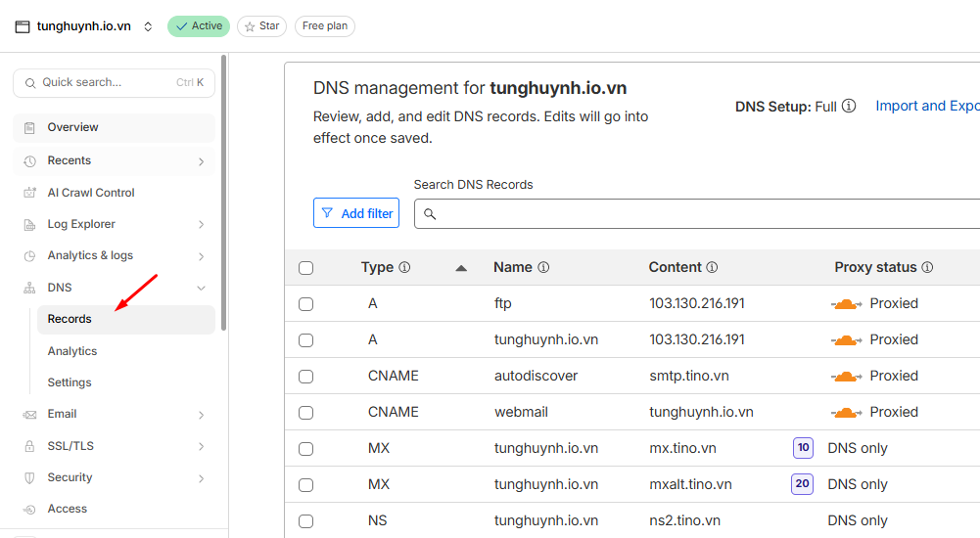This screenshot has width=980, height=538.
Task: Click the domain window icon beside tunghuynh.io.vn
Action: coord(23,26)
